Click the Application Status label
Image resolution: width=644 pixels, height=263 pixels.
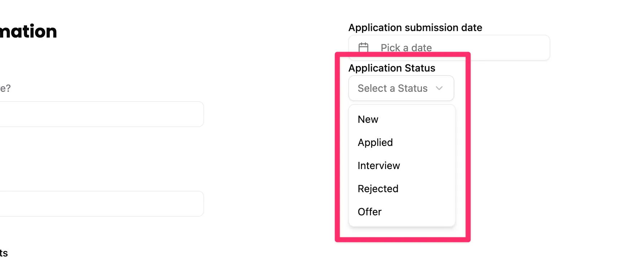click(x=392, y=68)
